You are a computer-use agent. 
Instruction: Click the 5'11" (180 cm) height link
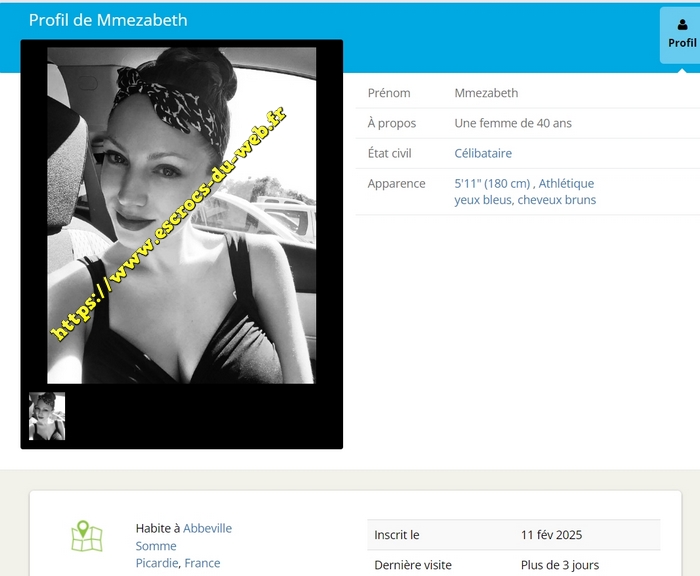pyautogui.click(x=492, y=183)
